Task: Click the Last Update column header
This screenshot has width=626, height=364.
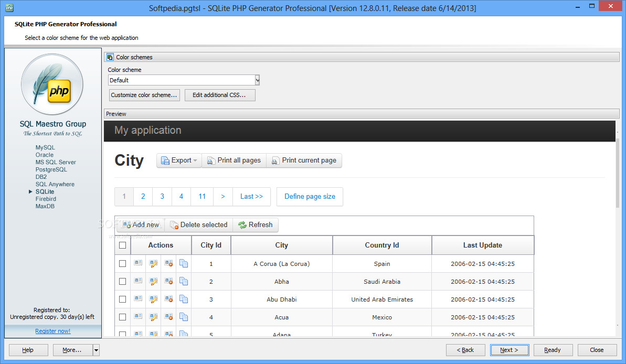Action: 483,245
